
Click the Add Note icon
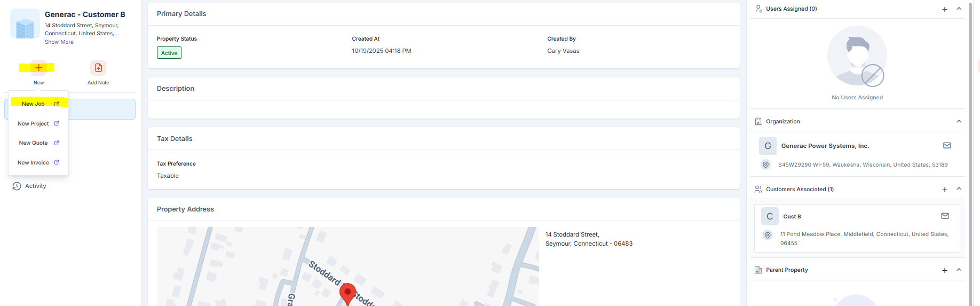[x=98, y=68]
